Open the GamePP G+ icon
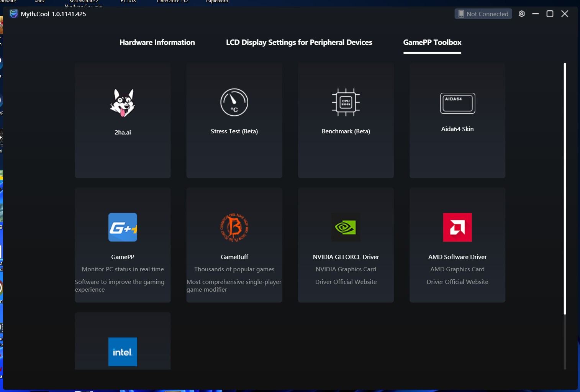580x392 pixels. pos(123,227)
